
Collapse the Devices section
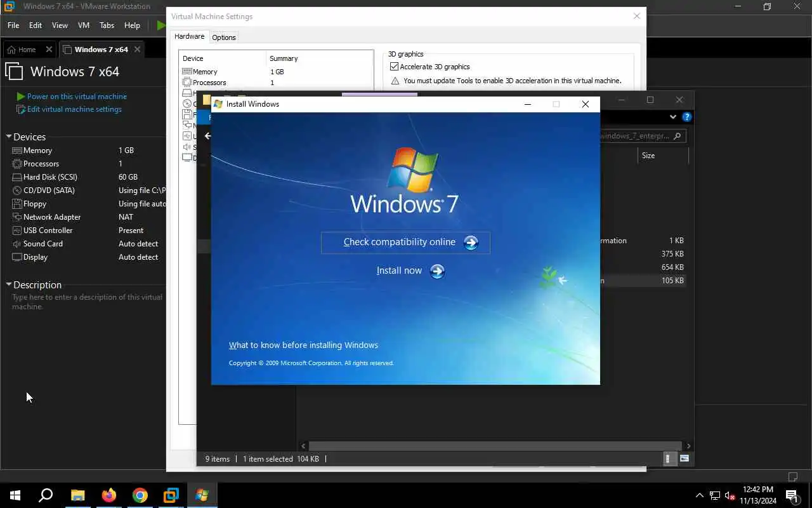9,137
